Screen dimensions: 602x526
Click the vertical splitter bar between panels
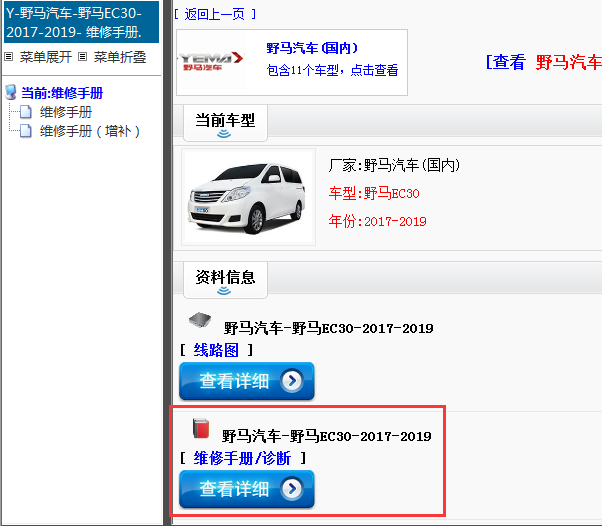pyautogui.click(x=168, y=263)
